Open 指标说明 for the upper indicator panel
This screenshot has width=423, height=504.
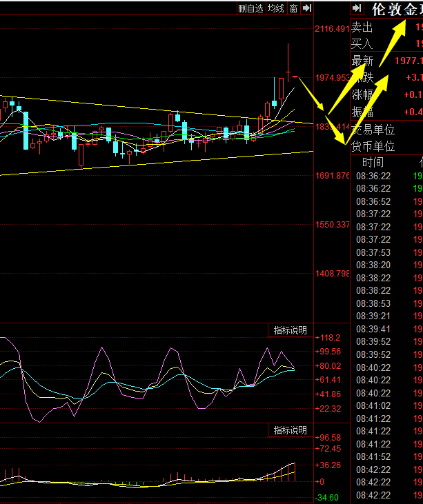point(290,331)
